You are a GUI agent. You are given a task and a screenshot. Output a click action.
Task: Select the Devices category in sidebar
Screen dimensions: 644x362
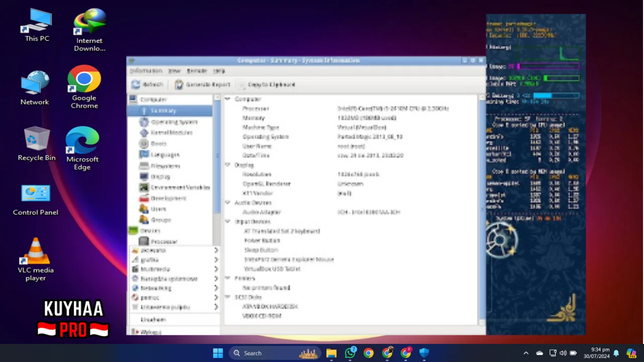pos(145,231)
